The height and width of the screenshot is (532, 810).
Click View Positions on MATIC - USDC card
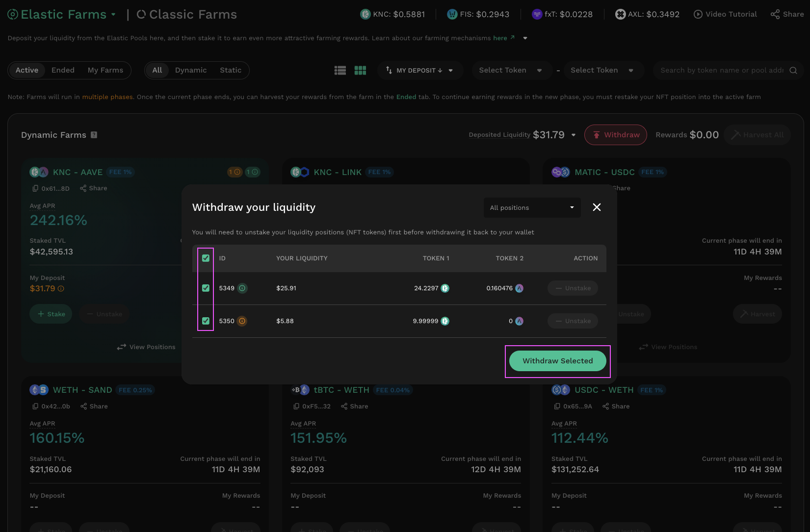pos(668,347)
